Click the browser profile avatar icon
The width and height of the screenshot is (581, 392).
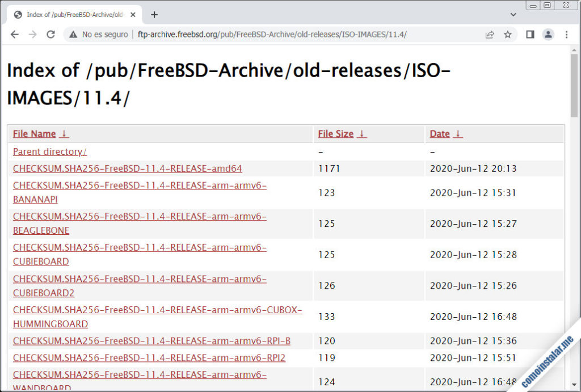(548, 34)
